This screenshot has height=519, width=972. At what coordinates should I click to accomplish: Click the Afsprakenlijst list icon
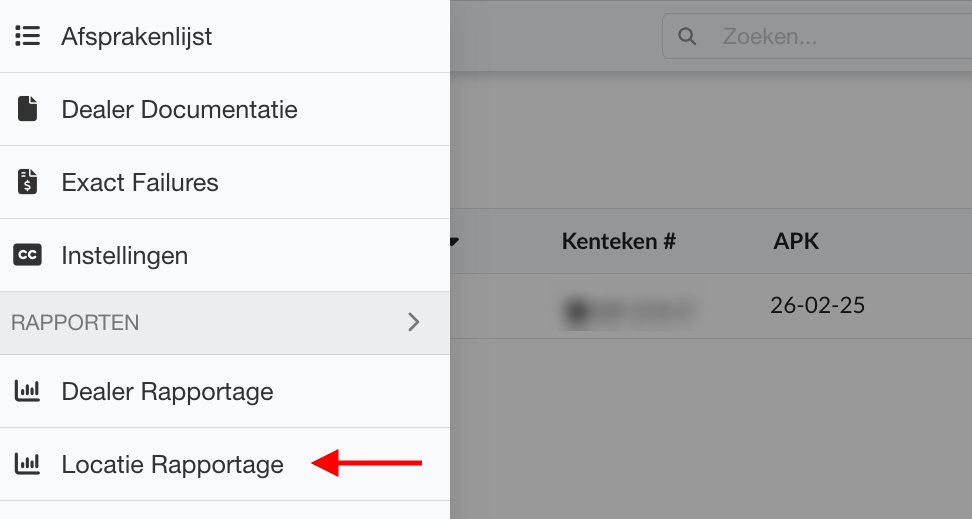click(x=27, y=37)
